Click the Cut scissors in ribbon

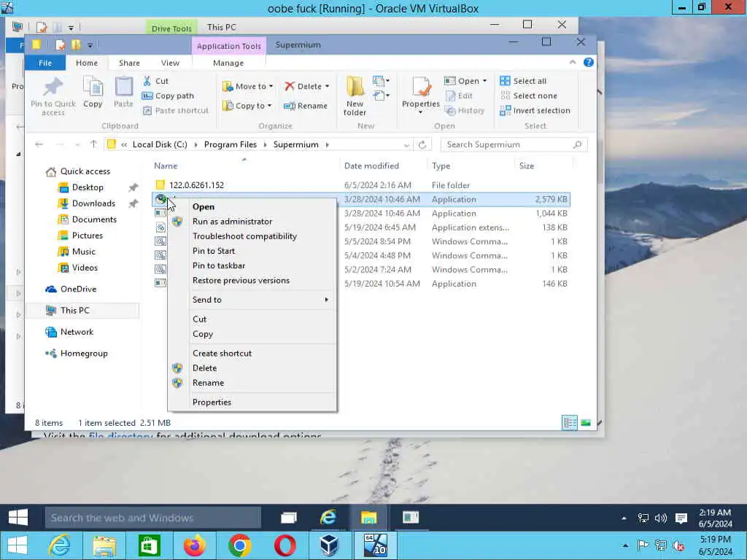pos(147,81)
